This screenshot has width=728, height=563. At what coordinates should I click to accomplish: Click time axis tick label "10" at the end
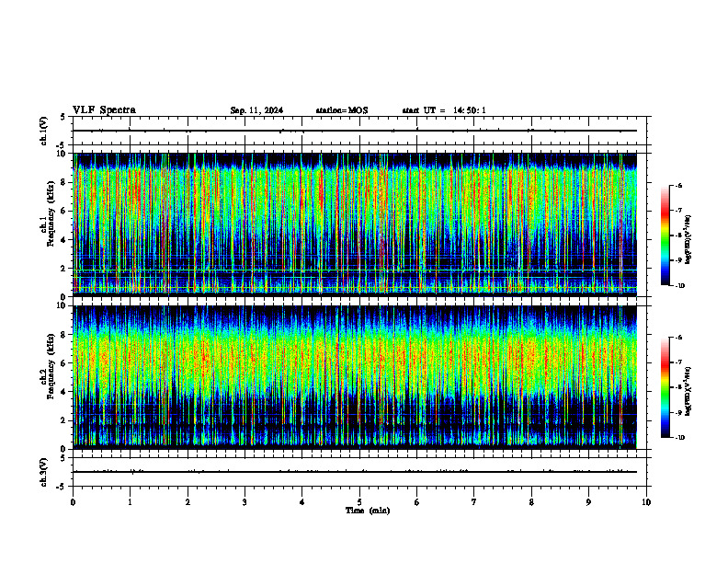coord(646,502)
